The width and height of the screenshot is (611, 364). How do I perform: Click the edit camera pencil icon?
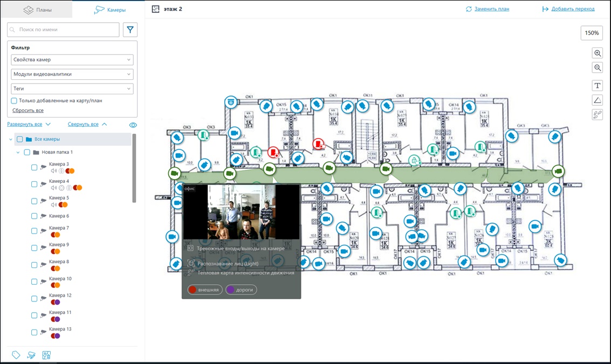(31, 355)
